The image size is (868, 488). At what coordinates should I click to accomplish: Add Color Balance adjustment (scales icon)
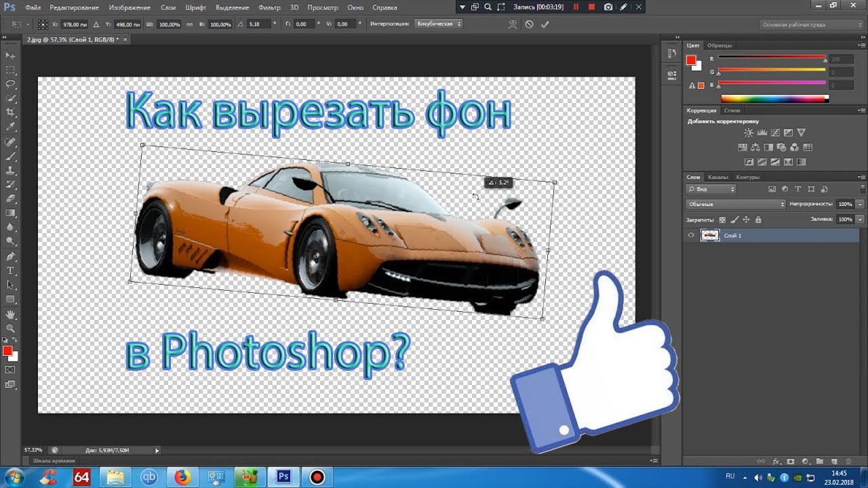tap(755, 147)
